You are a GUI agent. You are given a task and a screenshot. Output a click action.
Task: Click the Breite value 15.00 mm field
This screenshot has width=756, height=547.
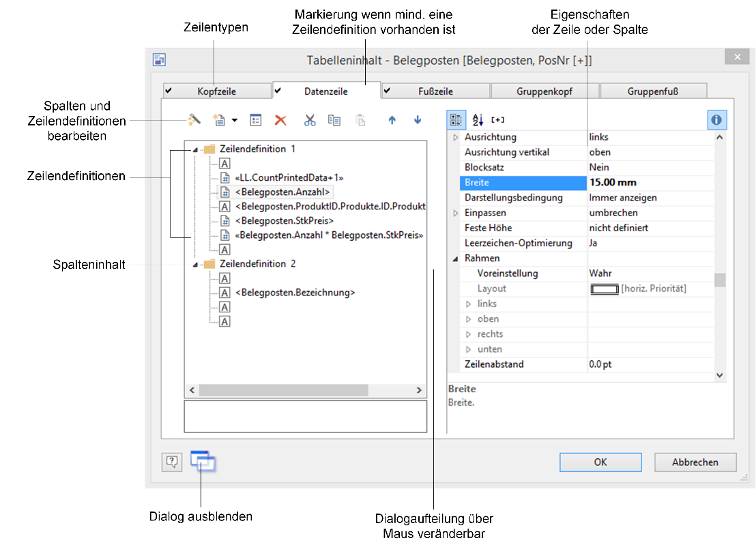coord(648,183)
